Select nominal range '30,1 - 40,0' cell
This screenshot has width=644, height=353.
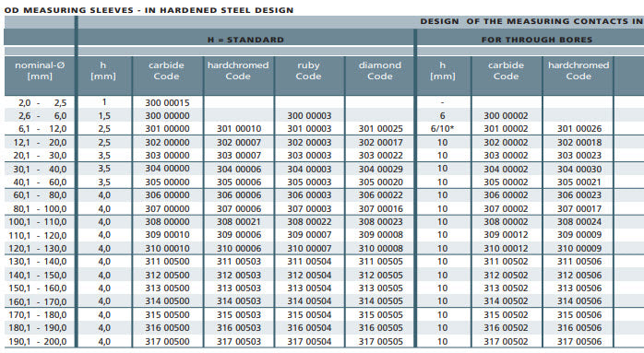pos(41,169)
